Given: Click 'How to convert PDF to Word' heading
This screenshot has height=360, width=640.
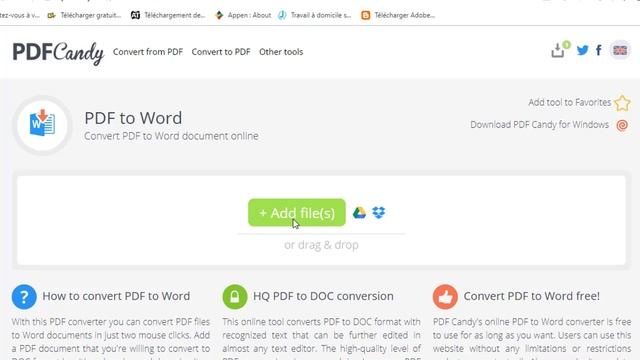Looking at the screenshot, I should pos(116,296).
